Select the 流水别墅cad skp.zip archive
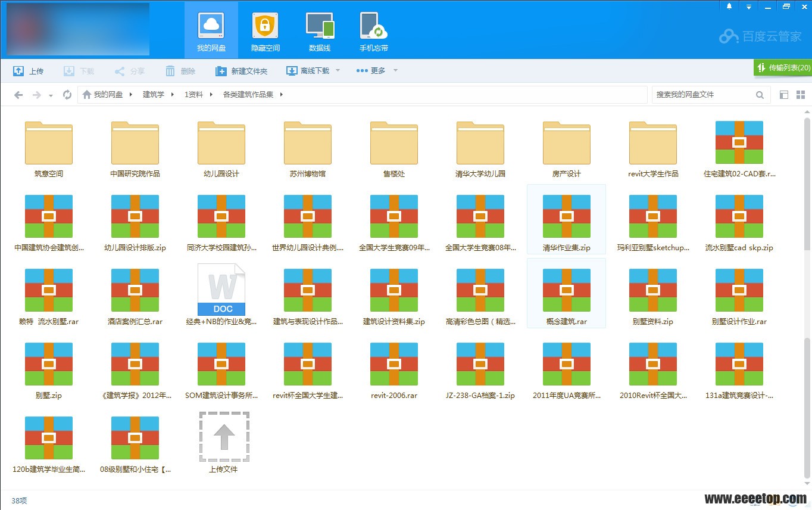 click(x=739, y=223)
